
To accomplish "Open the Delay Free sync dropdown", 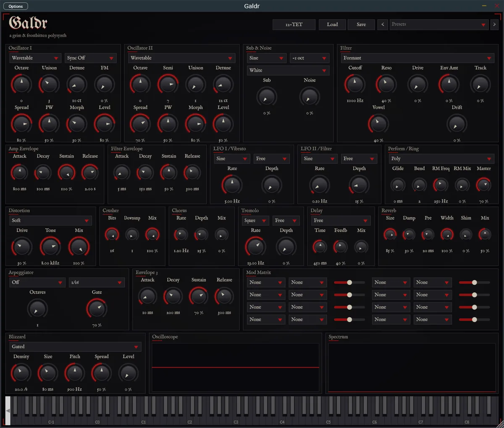I will [x=341, y=221].
